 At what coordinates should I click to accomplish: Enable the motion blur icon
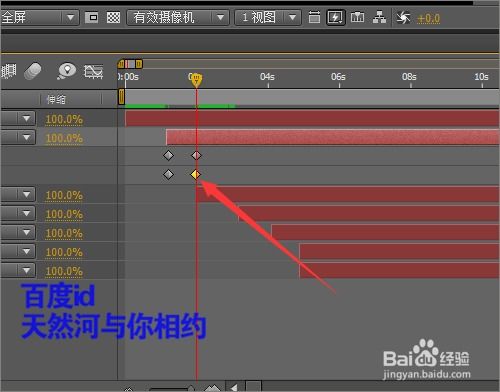click(33, 71)
